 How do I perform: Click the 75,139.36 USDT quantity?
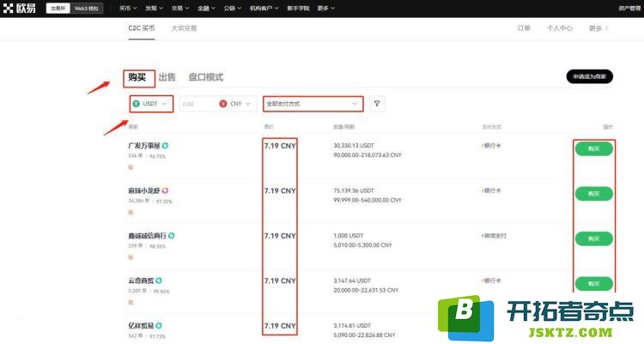354,190
